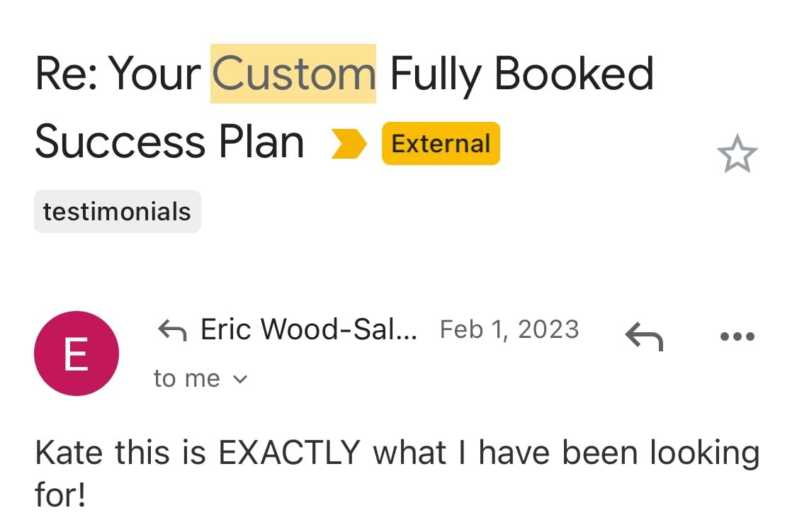Open the three-dot more options menu

coord(737,336)
